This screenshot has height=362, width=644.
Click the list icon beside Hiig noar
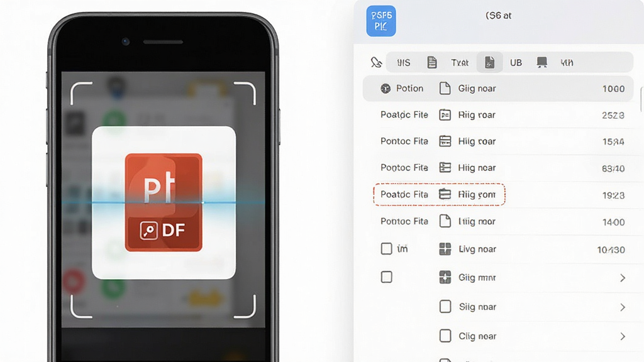click(x=445, y=167)
